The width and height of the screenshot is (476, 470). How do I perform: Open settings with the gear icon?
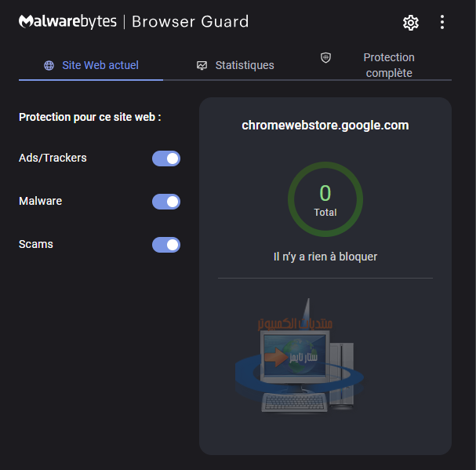click(x=411, y=23)
